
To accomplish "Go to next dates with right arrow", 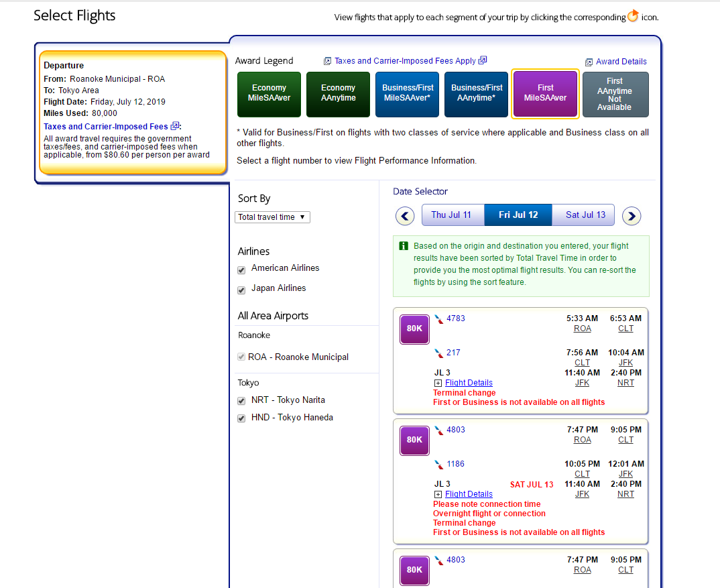I will (632, 215).
